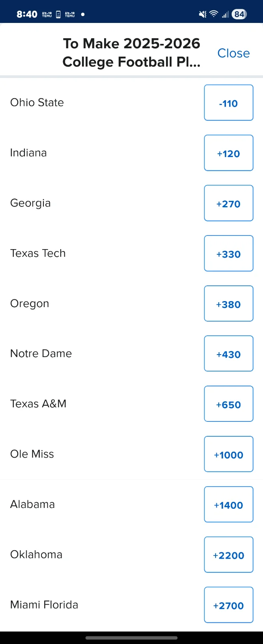Tap the second Temu icon in status bar
Screen dimensions: 263x644
[69, 14]
